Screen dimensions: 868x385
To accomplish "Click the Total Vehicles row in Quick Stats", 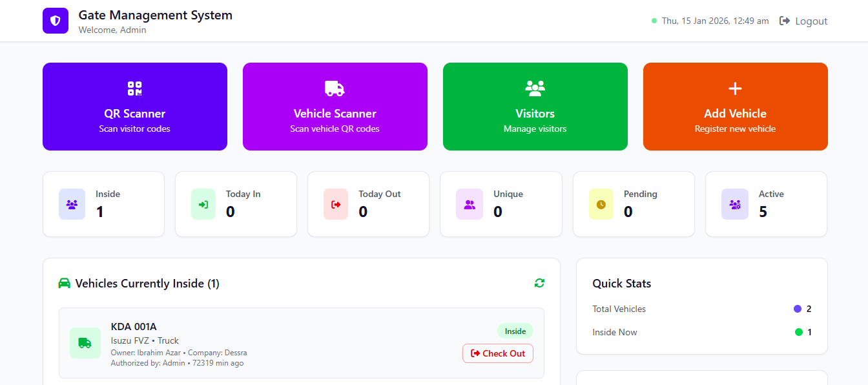I will coord(701,309).
